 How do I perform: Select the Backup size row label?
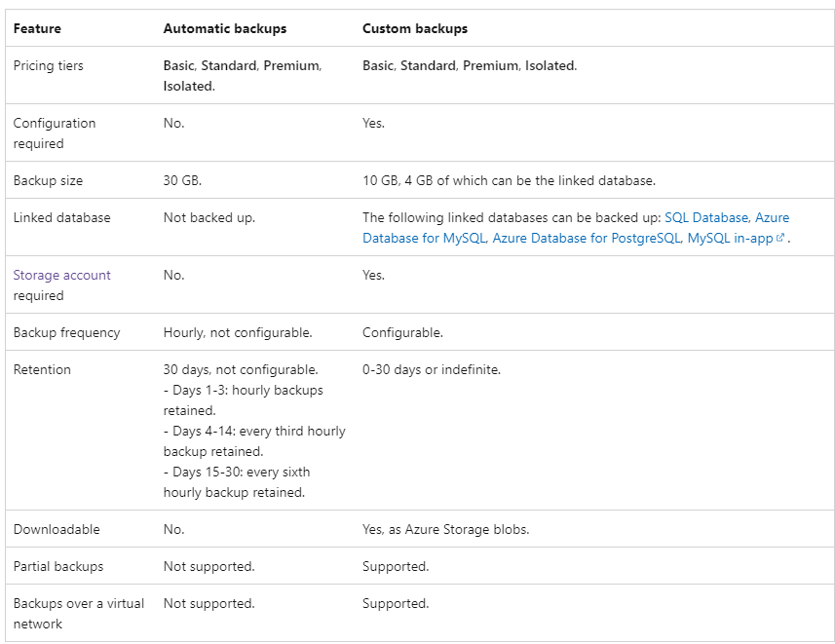click(x=48, y=180)
